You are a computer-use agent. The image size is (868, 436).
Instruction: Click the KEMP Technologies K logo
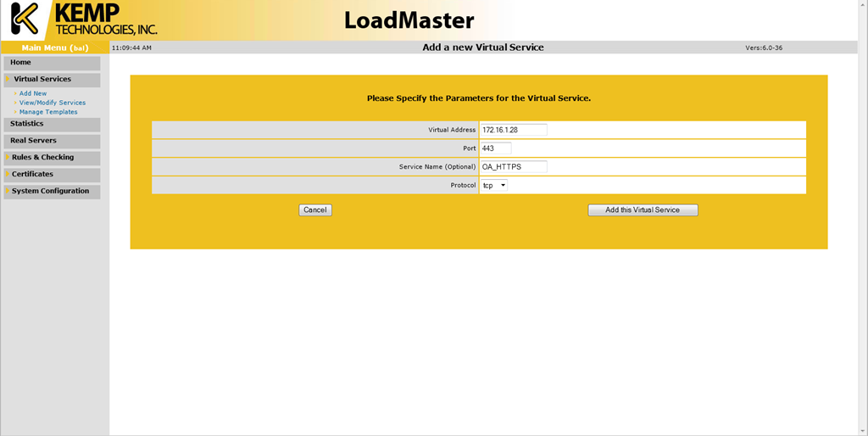coord(25,20)
